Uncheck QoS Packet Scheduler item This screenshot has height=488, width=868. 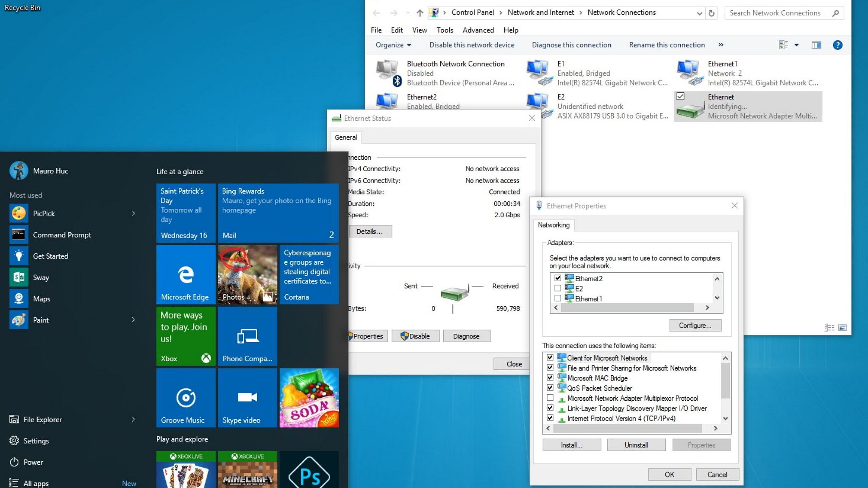click(x=550, y=388)
